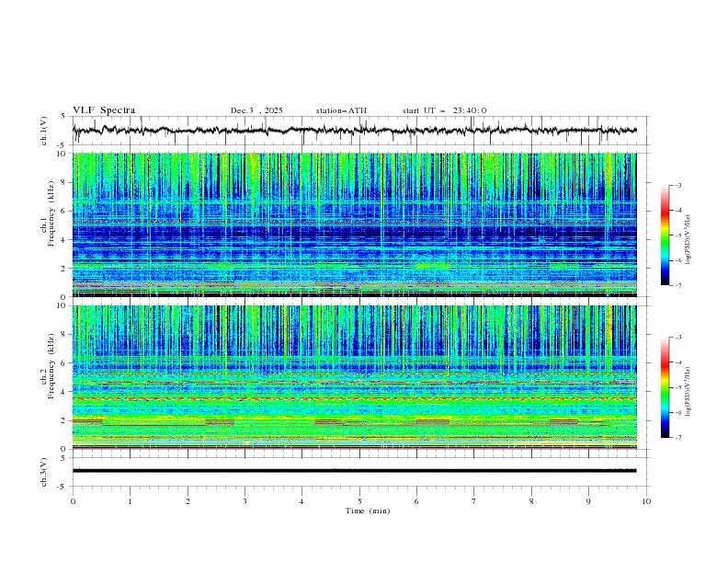Click the "-7" value on ch.1 color bar

click(677, 285)
